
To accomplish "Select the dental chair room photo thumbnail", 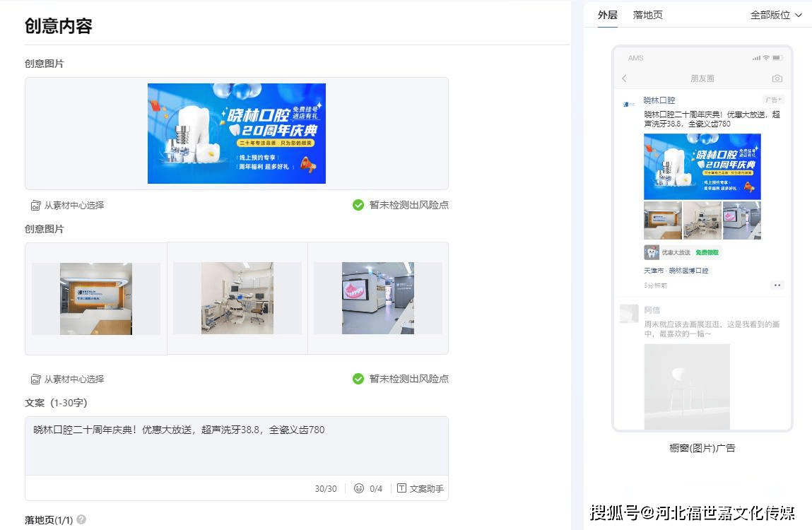I will click(237, 298).
